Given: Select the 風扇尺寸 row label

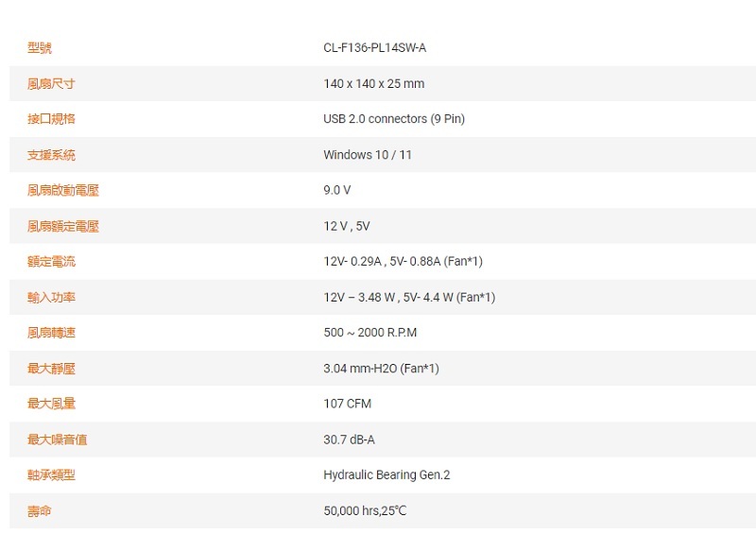Looking at the screenshot, I should click(51, 84).
